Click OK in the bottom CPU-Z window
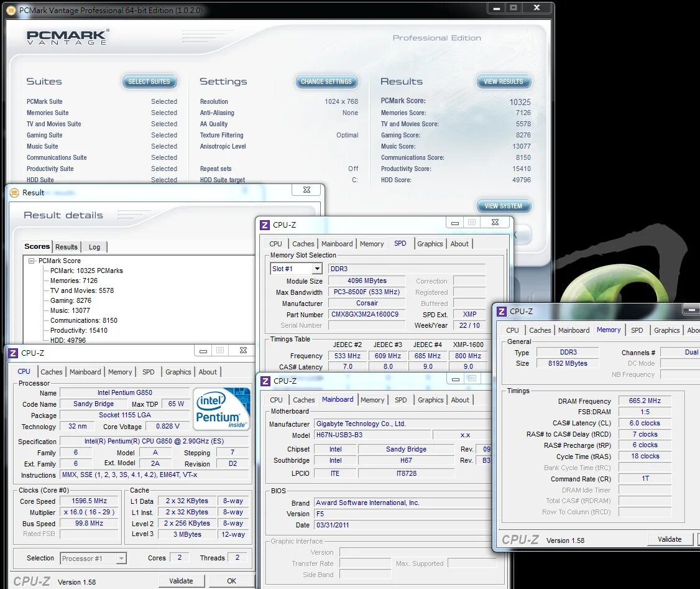The height and width of the screenshot is (589, 700). click(x=232, y=580)
